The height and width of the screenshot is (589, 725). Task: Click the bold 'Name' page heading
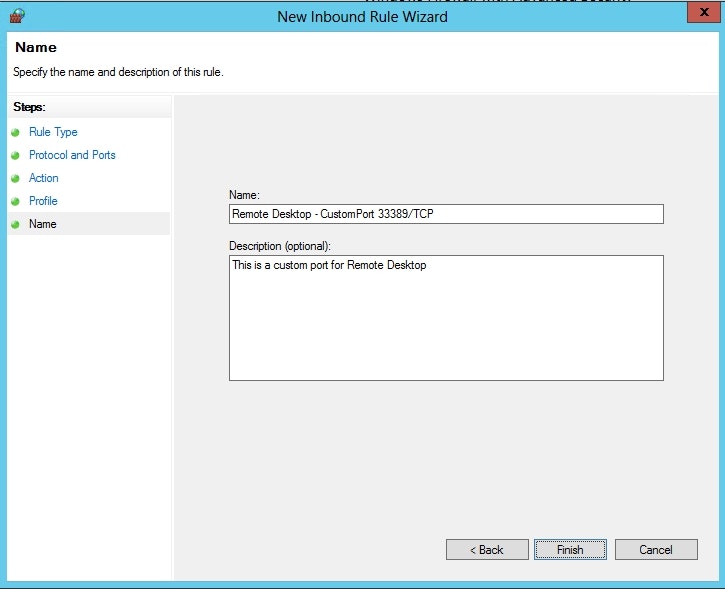tap(36, 47)
